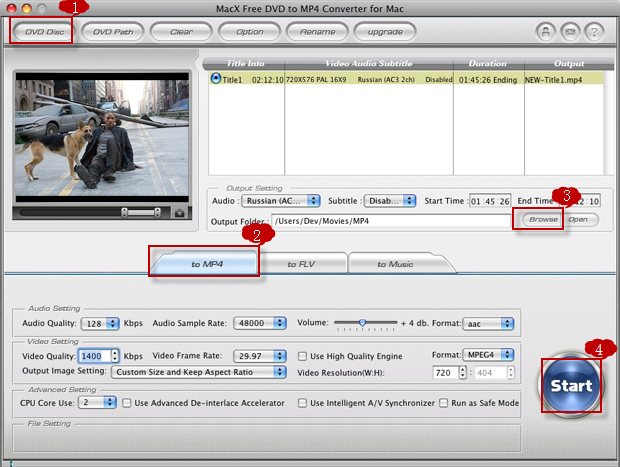Open the Audio language dropdown
620x467 pixels.
click(x=285, y=200)
